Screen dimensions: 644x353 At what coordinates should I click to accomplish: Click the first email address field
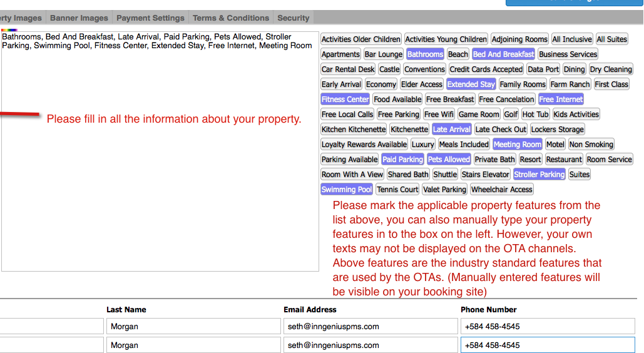tap(370, 327)
